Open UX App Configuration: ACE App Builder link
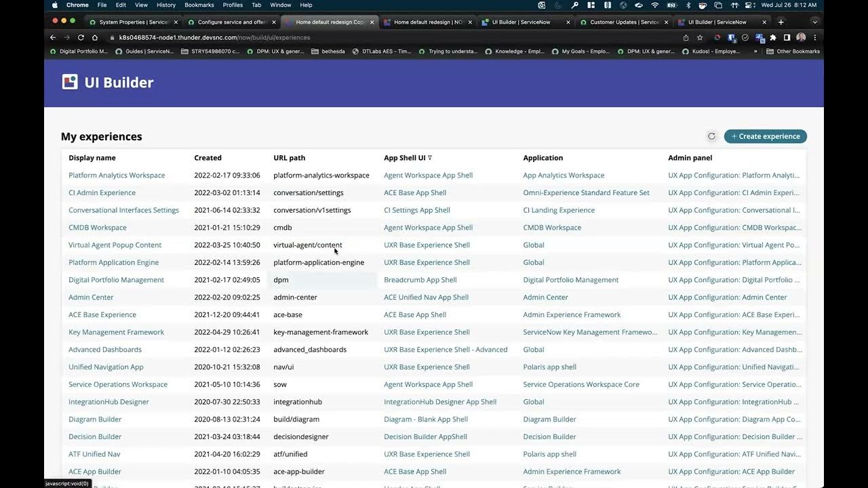868x488 pixels. (731, 472)
